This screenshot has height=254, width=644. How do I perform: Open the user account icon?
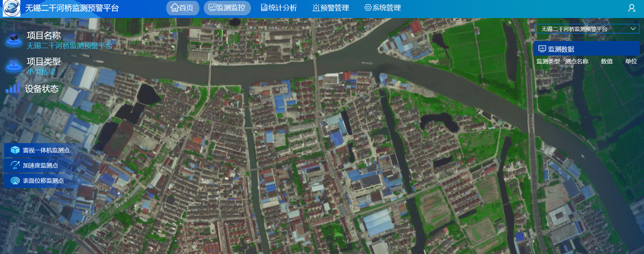632,8
